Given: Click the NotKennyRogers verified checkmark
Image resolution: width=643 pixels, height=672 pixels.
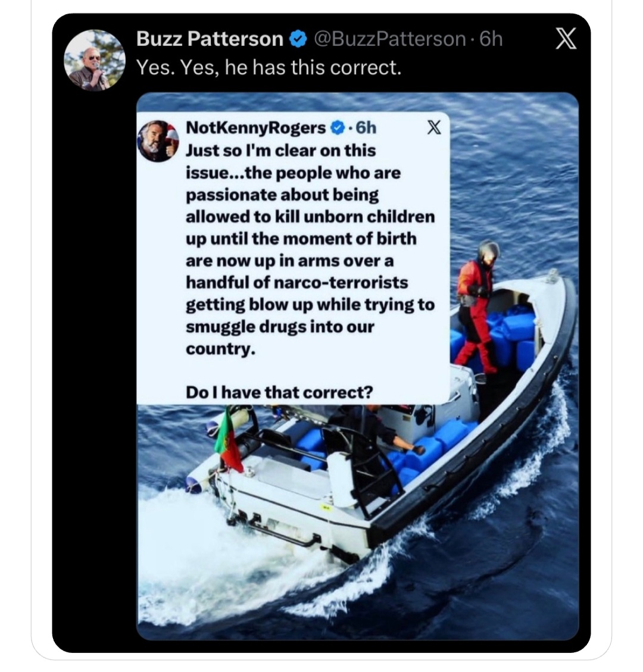Looking at the screenshot, I should pos(338,128).
